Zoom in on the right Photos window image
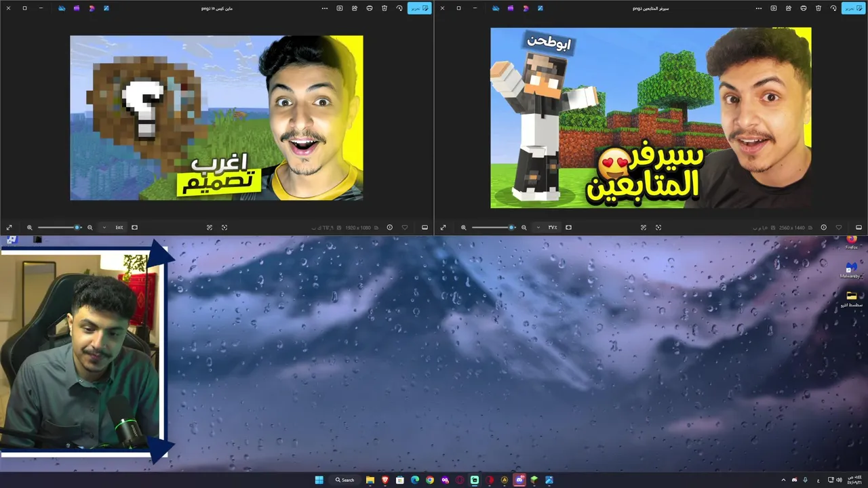 click(x=463, y=228)
